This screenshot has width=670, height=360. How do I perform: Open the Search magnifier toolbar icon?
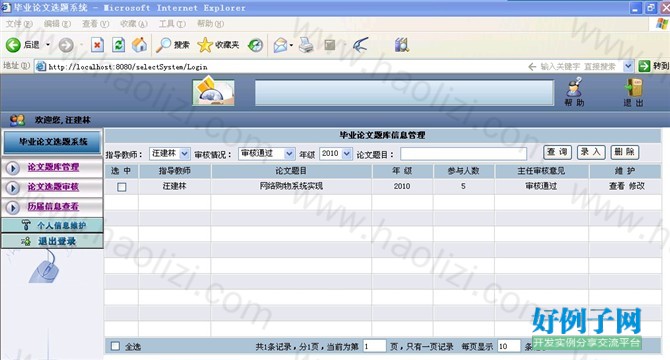[x=163, y=44]
